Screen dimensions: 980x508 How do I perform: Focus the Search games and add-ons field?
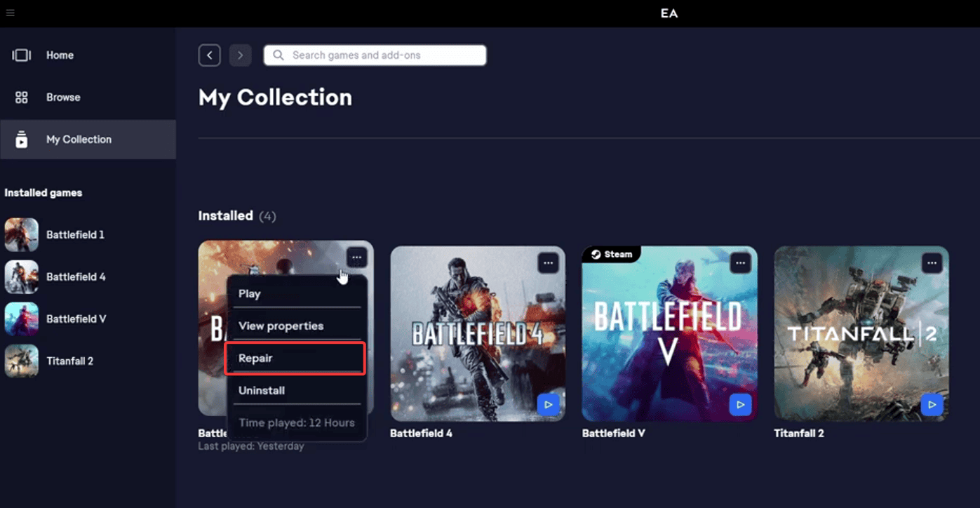point(375,55)
